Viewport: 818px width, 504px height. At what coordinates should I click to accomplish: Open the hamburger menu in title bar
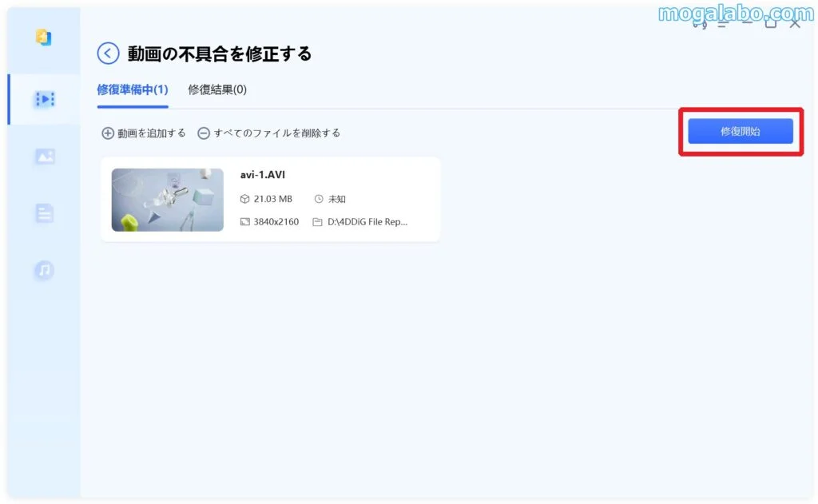722,23
